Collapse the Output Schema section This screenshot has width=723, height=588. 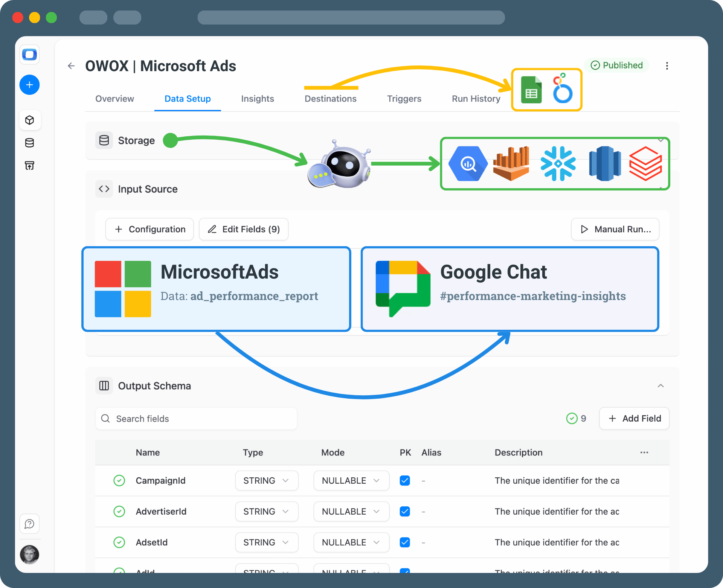pos(660,386)
